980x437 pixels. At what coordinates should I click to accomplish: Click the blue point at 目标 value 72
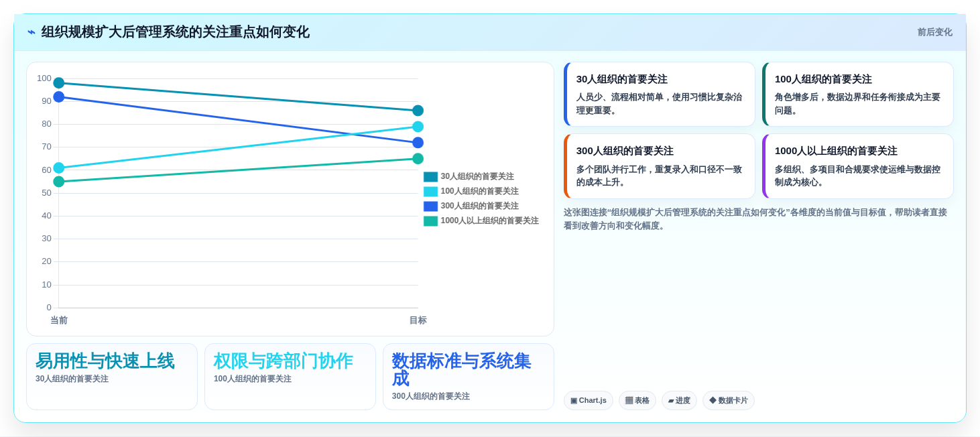click(x=418, y=143)
